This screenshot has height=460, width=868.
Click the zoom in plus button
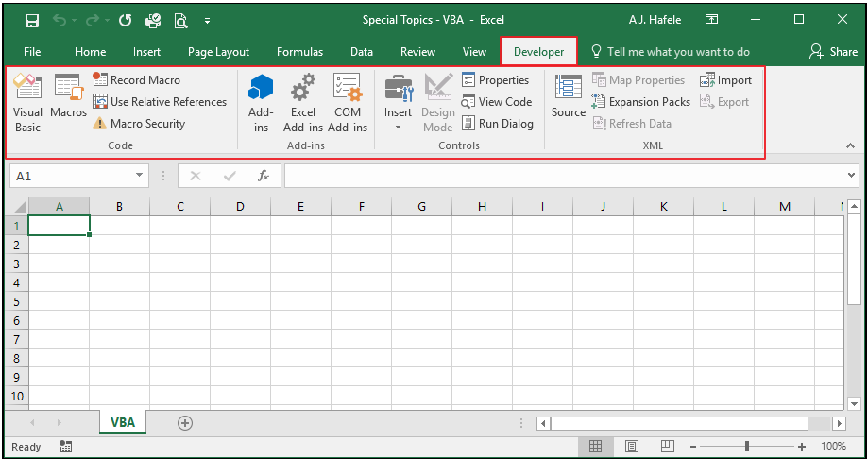click(x=802, y=446)
